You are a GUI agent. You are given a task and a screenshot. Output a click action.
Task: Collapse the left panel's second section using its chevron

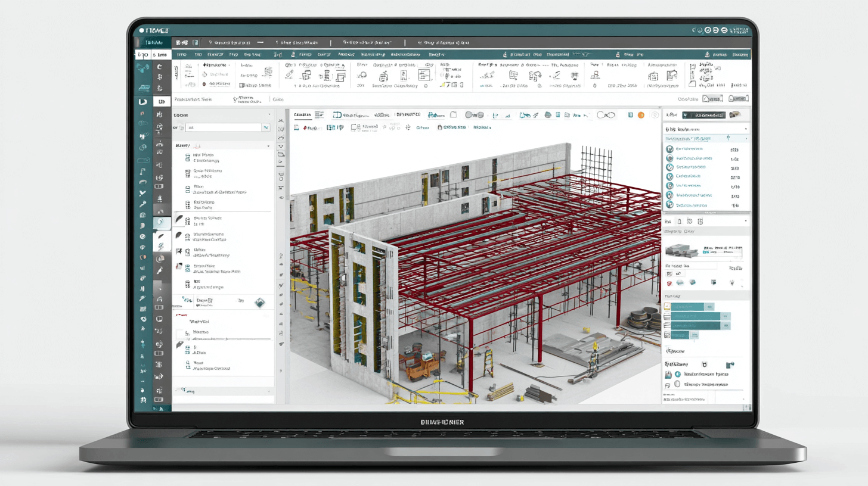tap(268, 145)
